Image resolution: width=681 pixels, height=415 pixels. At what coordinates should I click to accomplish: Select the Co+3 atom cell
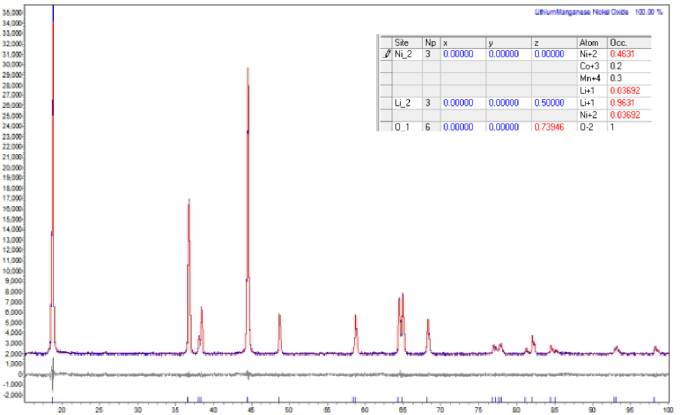(590, 66)
